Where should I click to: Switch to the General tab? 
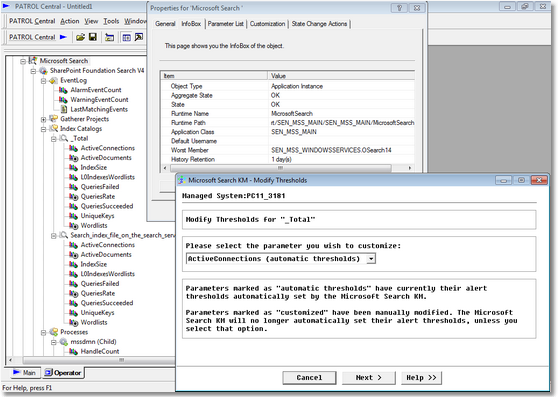tap(165, 24)
